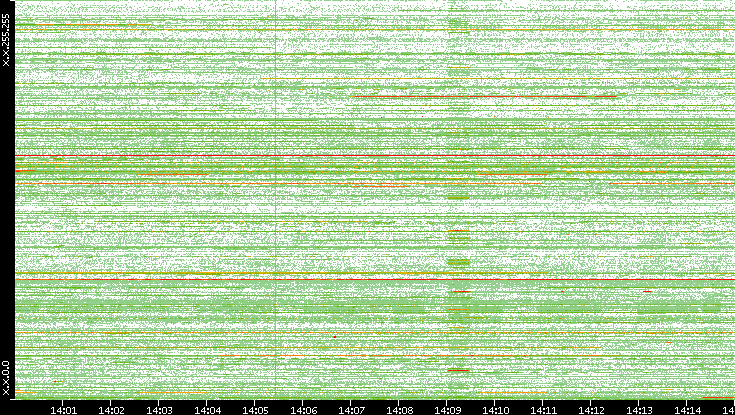Viewport: 735px width, 415px height.
Task: Click the 14:01 time axis label
Action: [63, 411]
